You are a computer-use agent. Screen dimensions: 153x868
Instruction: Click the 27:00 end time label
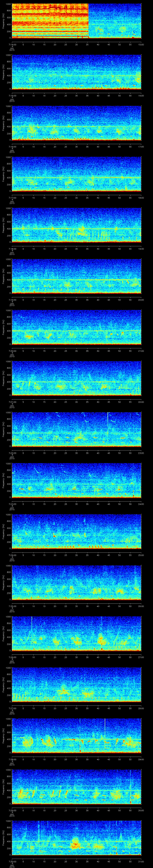[x=141, y=657]
